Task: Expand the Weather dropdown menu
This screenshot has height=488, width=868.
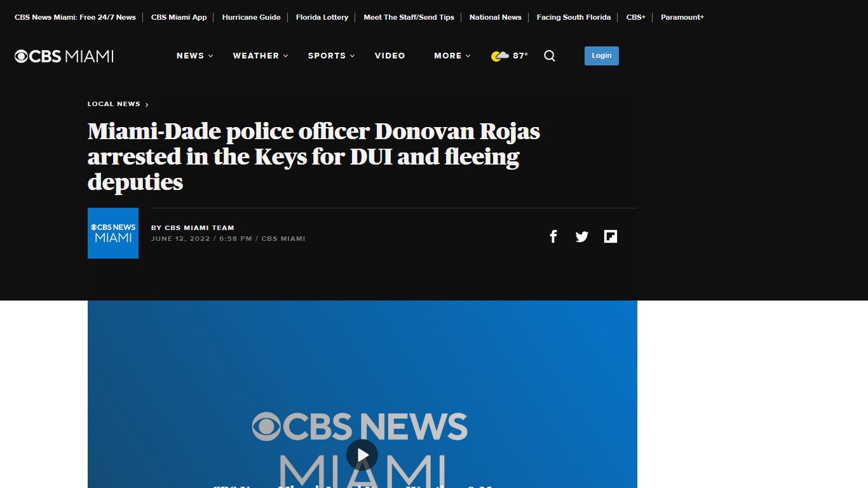Action: tap(261, 56)
